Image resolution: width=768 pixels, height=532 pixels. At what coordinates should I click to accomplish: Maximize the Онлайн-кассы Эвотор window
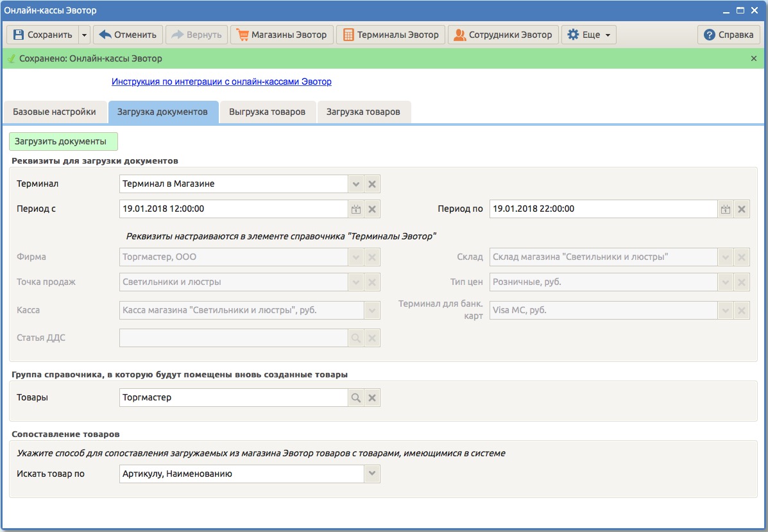coord(740,10)
